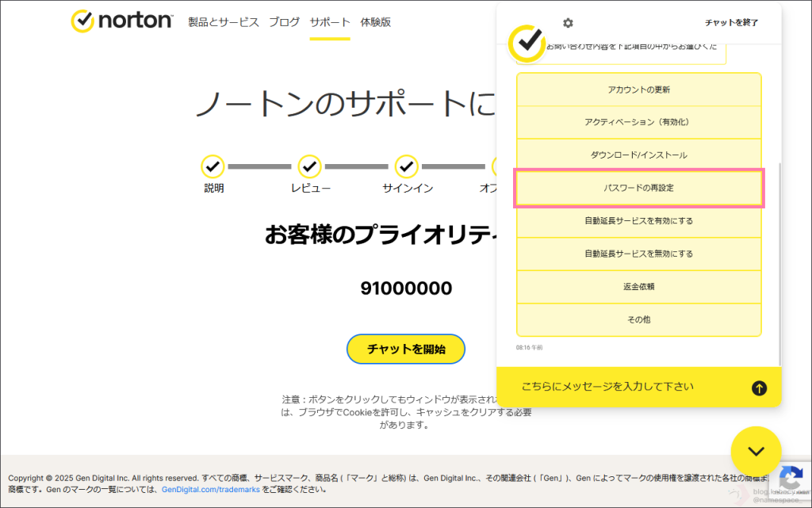Choose パスワードの再設定 chat option
Viewport: 812px width, 508px height.
click(x=638, y=189)
